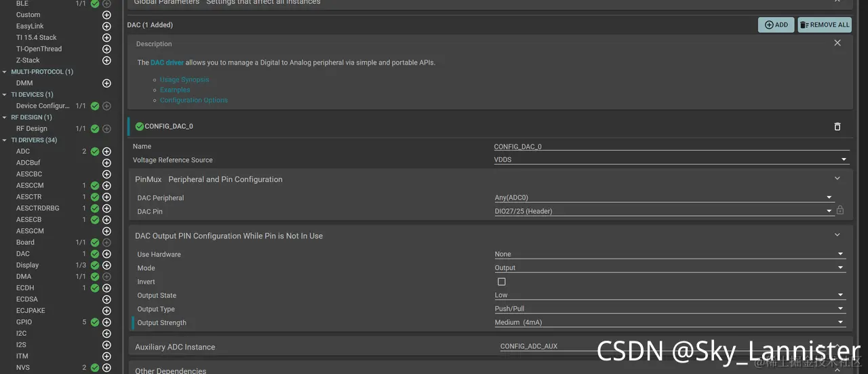Click the Name field CONFIG_DAC_0
This screenshot has height=374, width=868.
pos(671,146)
